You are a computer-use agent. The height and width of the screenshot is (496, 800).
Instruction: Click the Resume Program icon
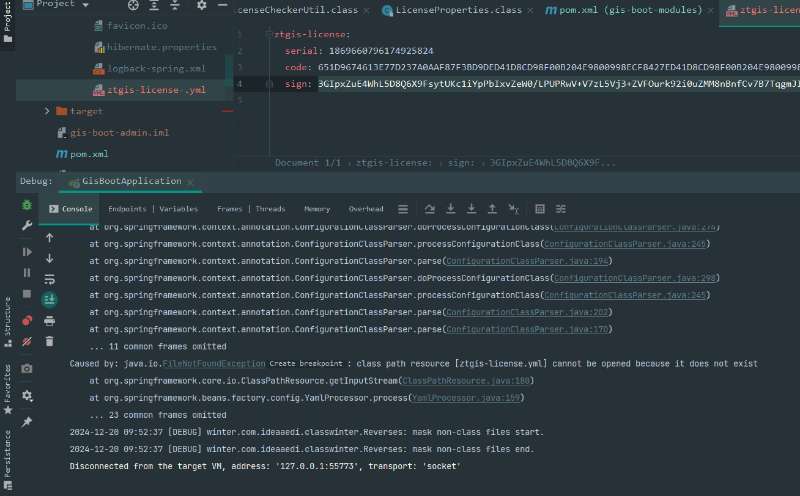pos(27,251)
